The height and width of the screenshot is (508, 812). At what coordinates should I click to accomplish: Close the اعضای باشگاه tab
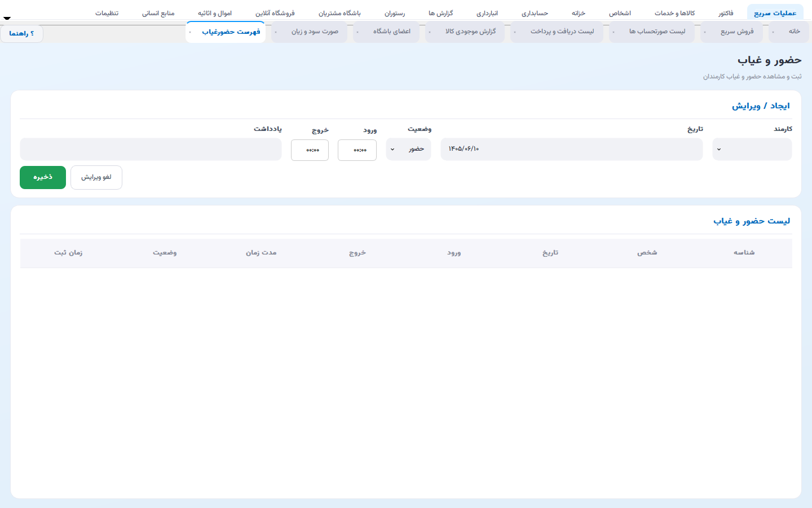tap(358, 32)
